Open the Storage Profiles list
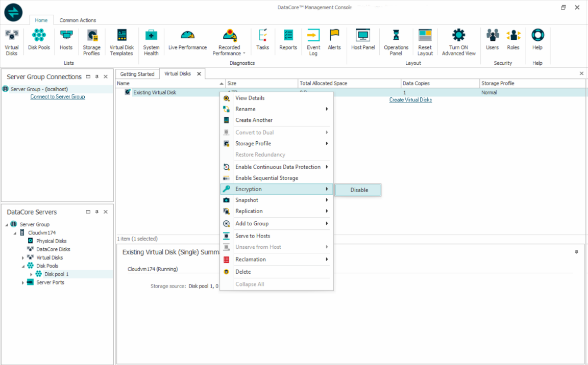Image resolution: width=588 pixels, height=365 pixels. [91, 41]
